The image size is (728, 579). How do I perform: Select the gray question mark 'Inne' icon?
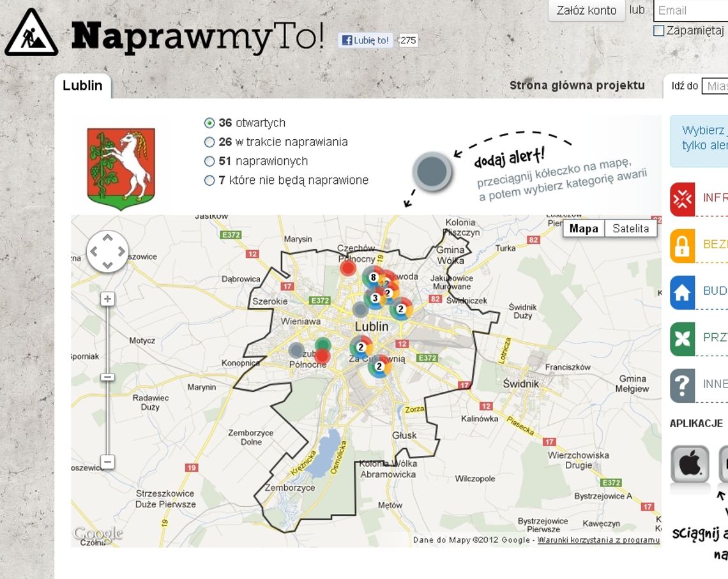point(683,386)
